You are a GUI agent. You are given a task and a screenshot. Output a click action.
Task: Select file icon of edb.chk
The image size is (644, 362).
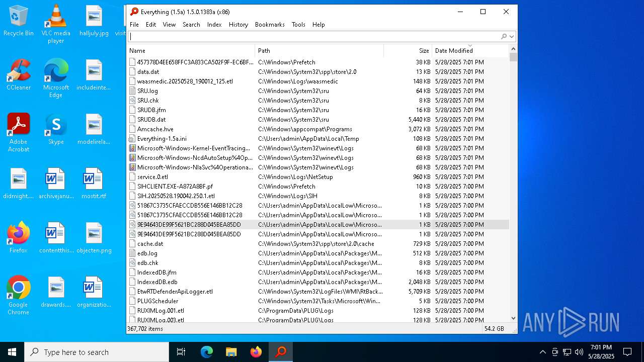coord(132,262)
